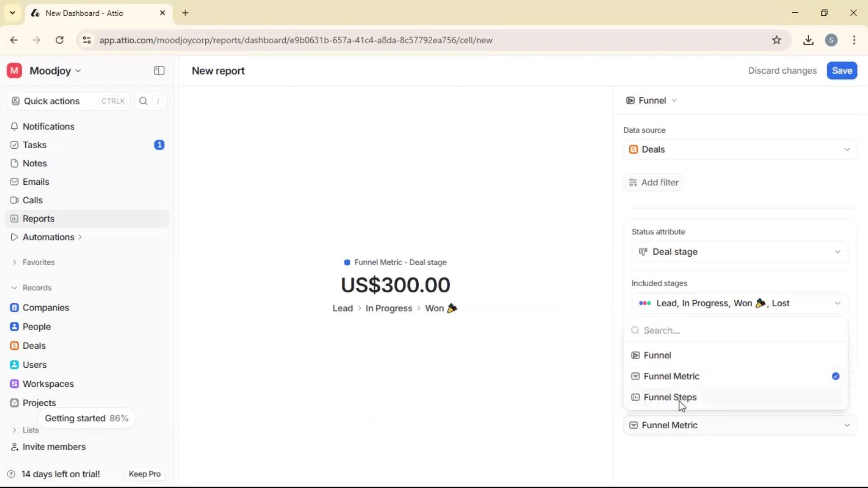This screenshot has width=868, height=488.
Task: Click Discard changes
Action: point(782,70)
